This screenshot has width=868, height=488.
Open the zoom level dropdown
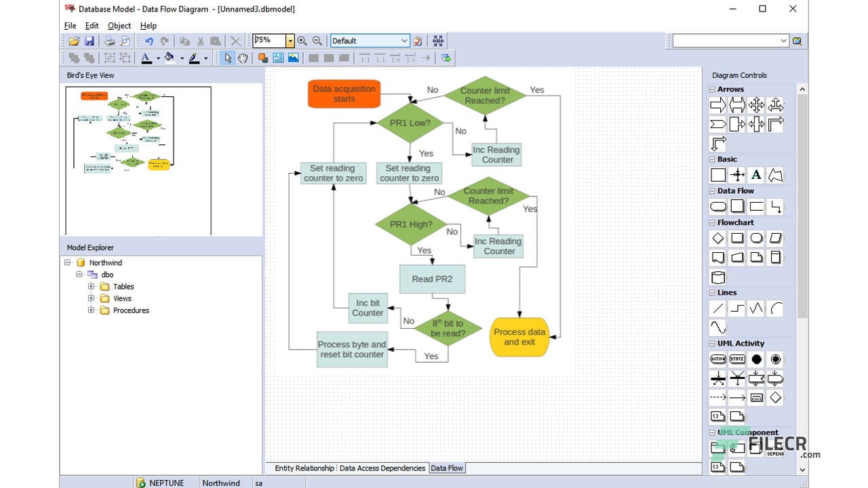[290, 41]
